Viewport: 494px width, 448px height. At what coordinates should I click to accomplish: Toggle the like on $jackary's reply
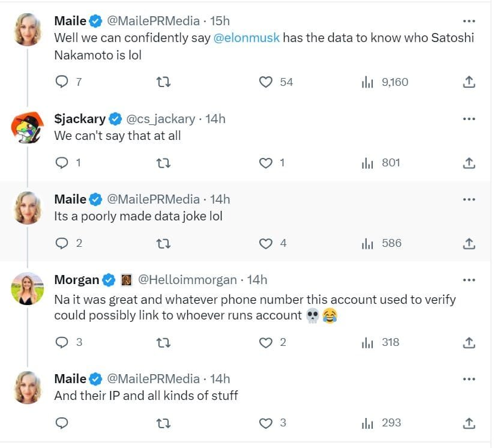click(x=265, y=162)
